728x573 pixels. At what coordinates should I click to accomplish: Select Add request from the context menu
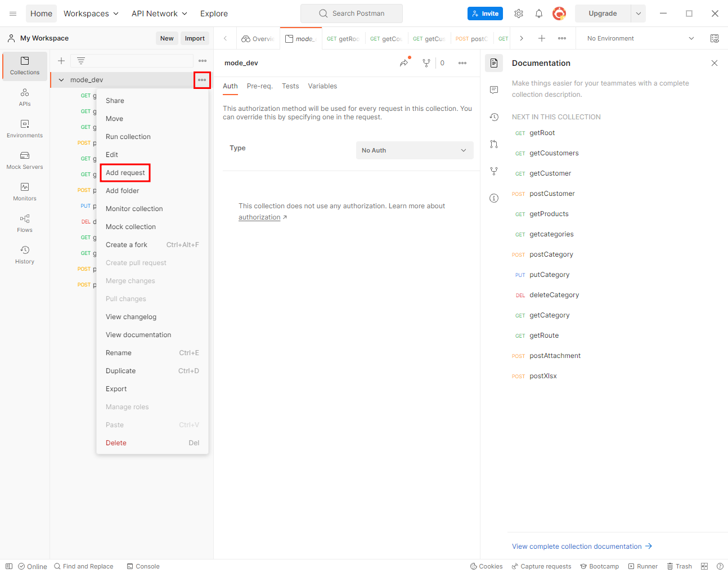(125, 173)
